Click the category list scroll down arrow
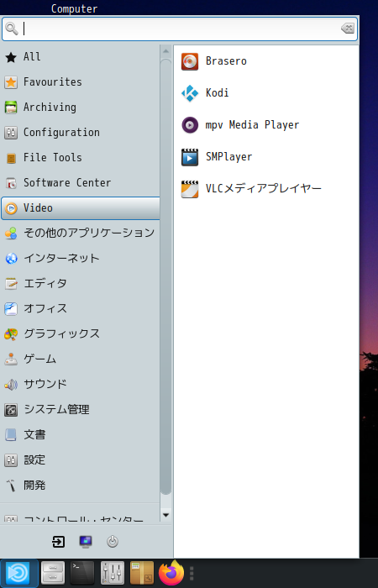 coord(165,515)
